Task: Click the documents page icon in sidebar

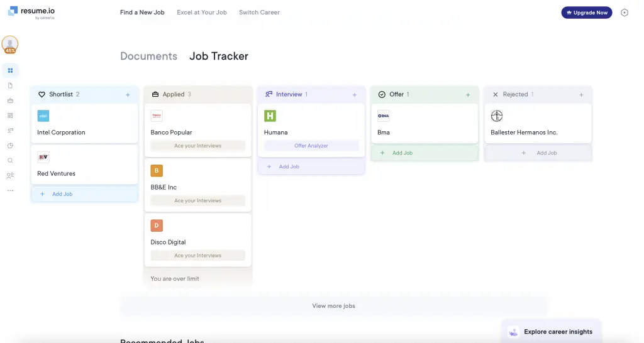Action: pyautogui.click(x=10, y=85)
